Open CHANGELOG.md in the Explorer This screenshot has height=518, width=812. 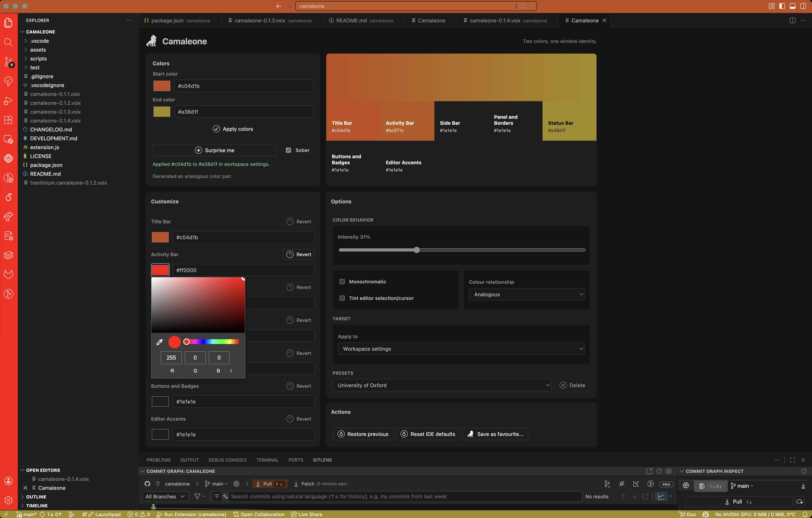(x=51, y=130)
